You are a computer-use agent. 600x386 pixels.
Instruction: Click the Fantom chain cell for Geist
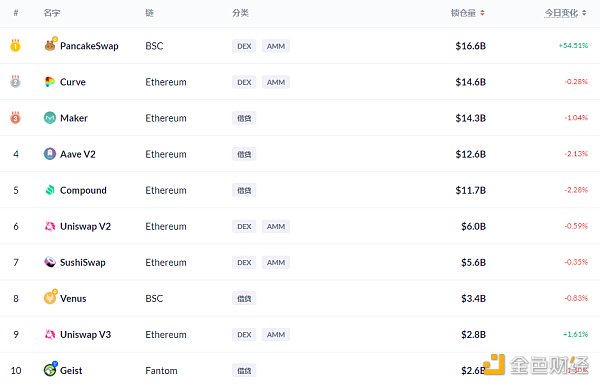coord(161,371)
